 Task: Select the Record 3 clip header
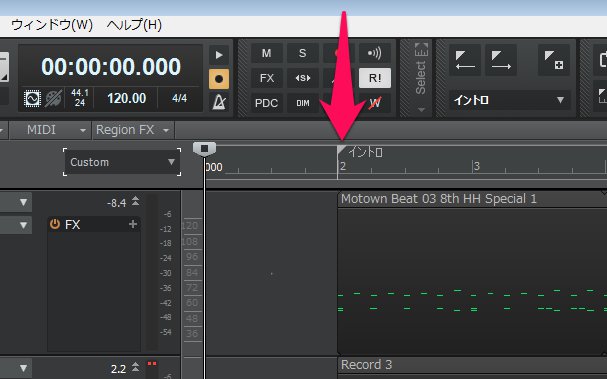click(x=472, y=365)
